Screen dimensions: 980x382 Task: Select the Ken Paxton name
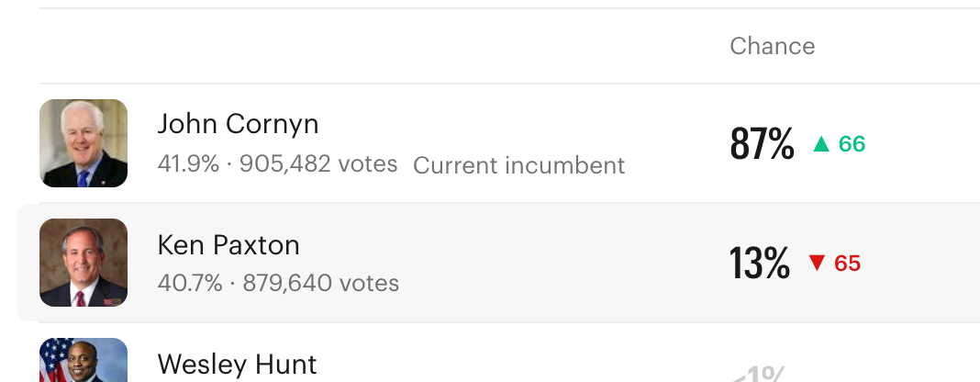pyautogui.click(x=228, y=244)
